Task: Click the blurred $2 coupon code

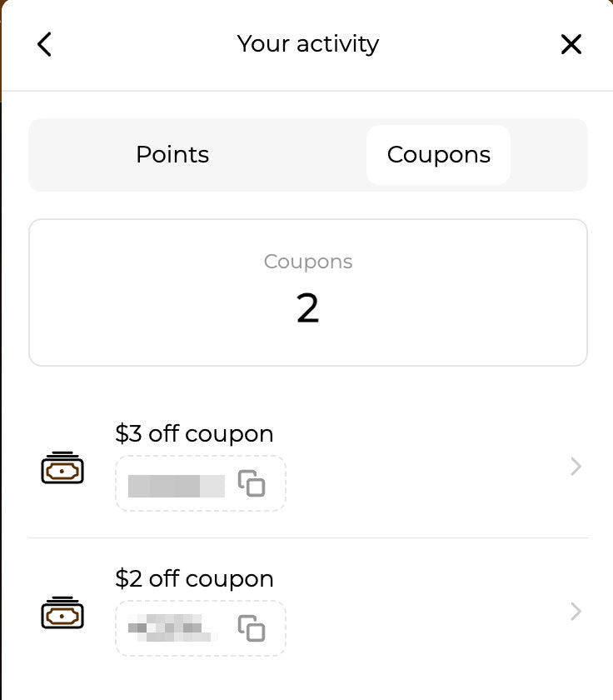Action: coord(172,628)
